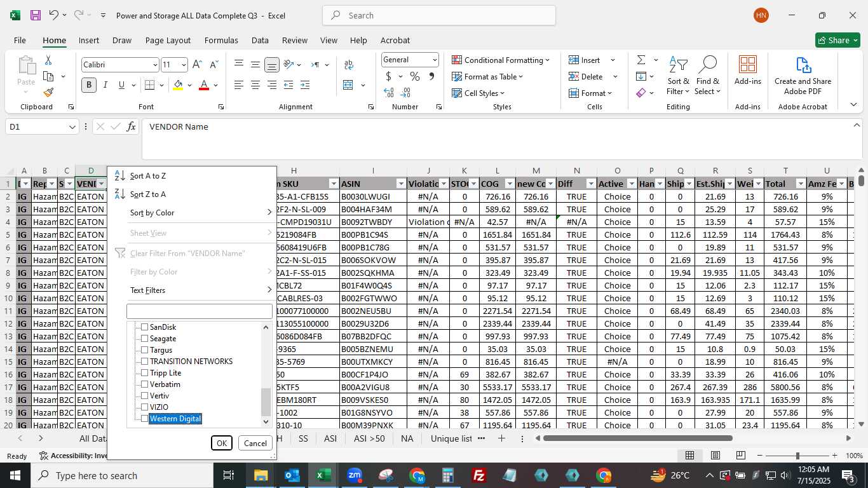
Task: Check the Verbatim filter checkbox
Action: (x=144, y=384)
